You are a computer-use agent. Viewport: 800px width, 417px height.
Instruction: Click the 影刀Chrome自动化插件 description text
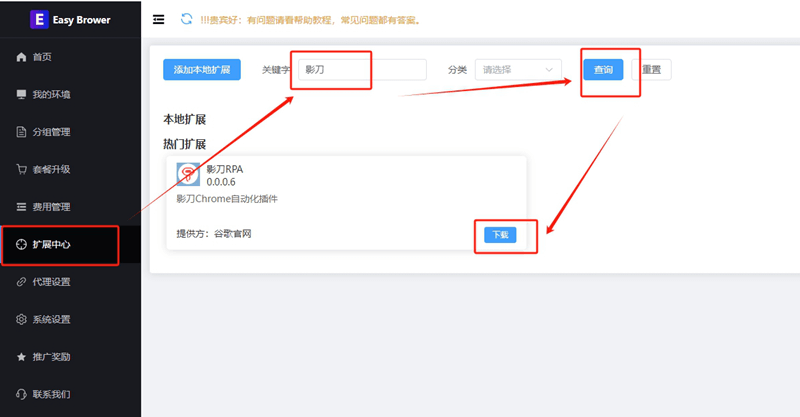point(227,199)
